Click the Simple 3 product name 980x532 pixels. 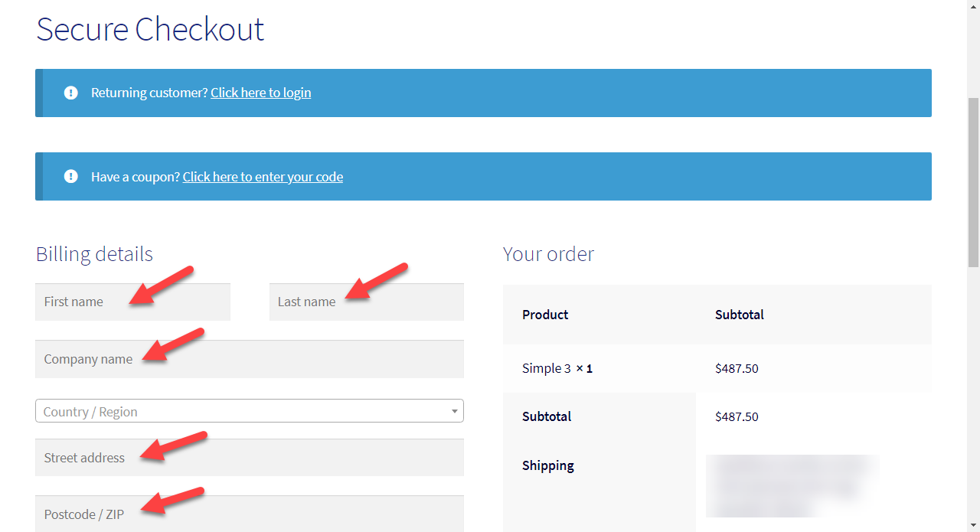[x=547, y=368]
